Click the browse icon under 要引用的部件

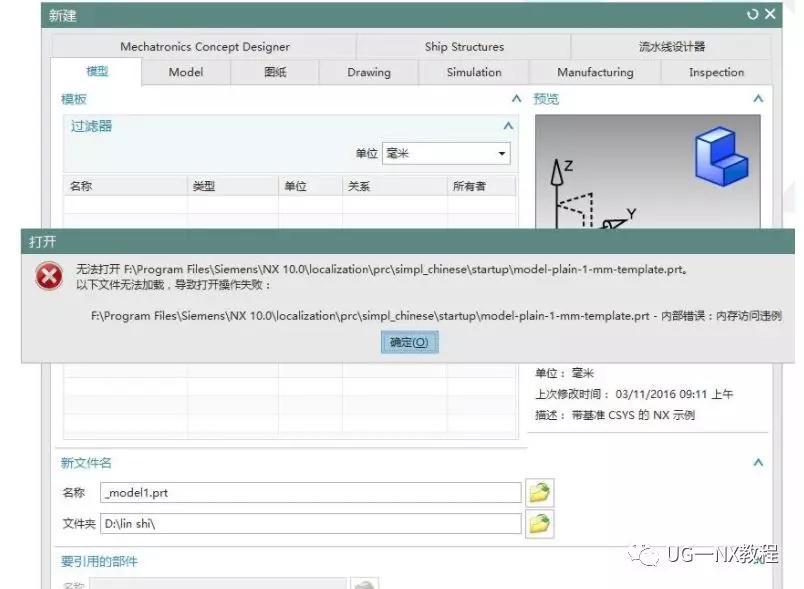tap(364, 583)
